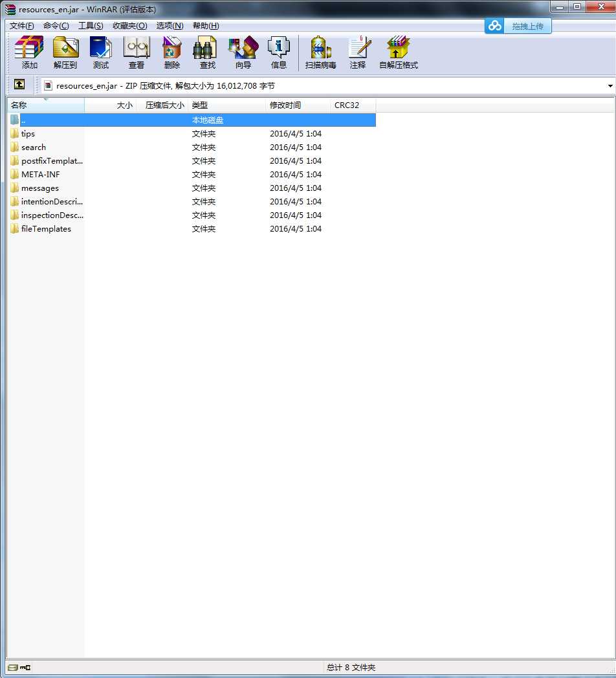Click the tips folder icon

[x=15, y=133]
